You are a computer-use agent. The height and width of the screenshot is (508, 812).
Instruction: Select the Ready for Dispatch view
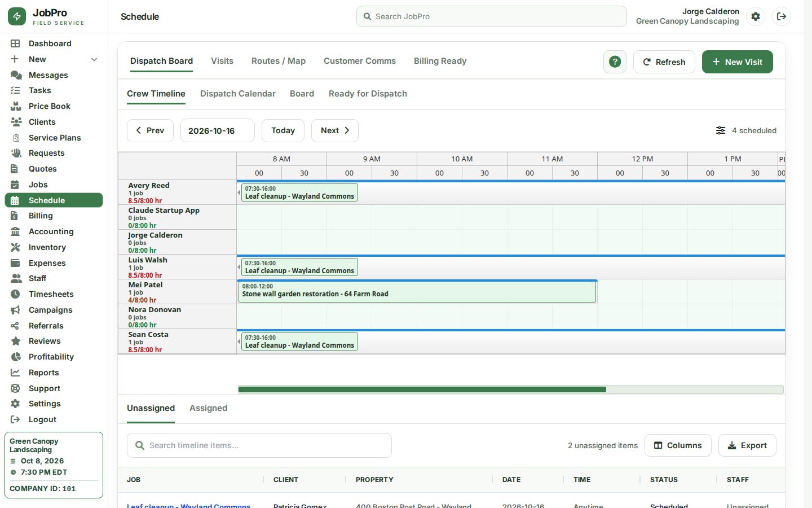click(368, 94)
